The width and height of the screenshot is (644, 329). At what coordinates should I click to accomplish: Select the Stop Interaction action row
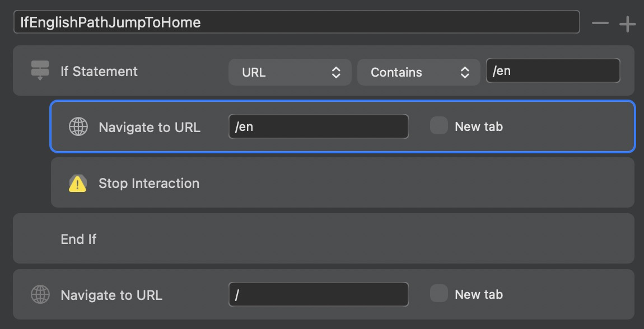(343, 182)
